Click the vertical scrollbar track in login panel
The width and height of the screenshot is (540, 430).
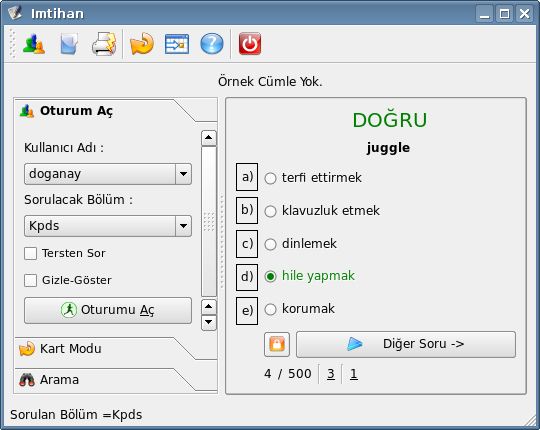coord(209,221)
